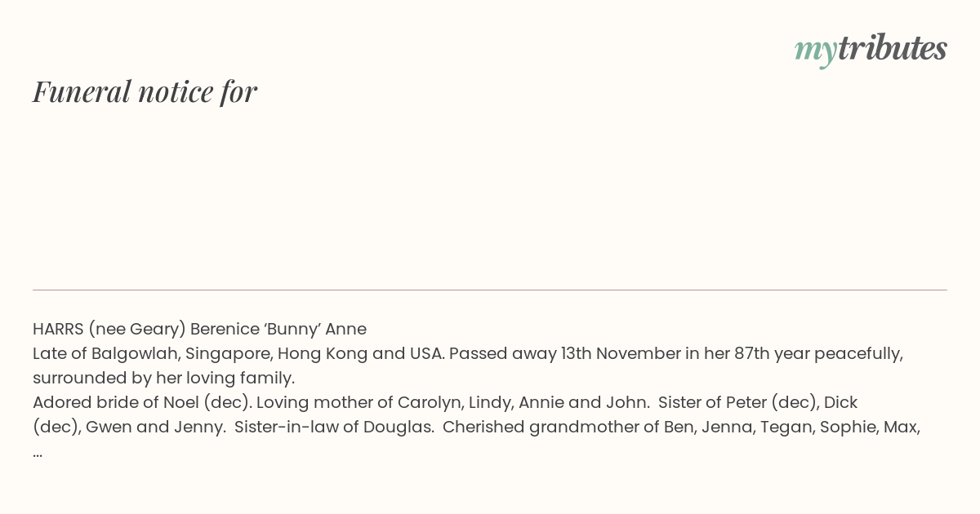This screenshot has height=514, width=980.
Task: Click the nickname 'Bunny' in the name
Action: (x=293, y=329)
